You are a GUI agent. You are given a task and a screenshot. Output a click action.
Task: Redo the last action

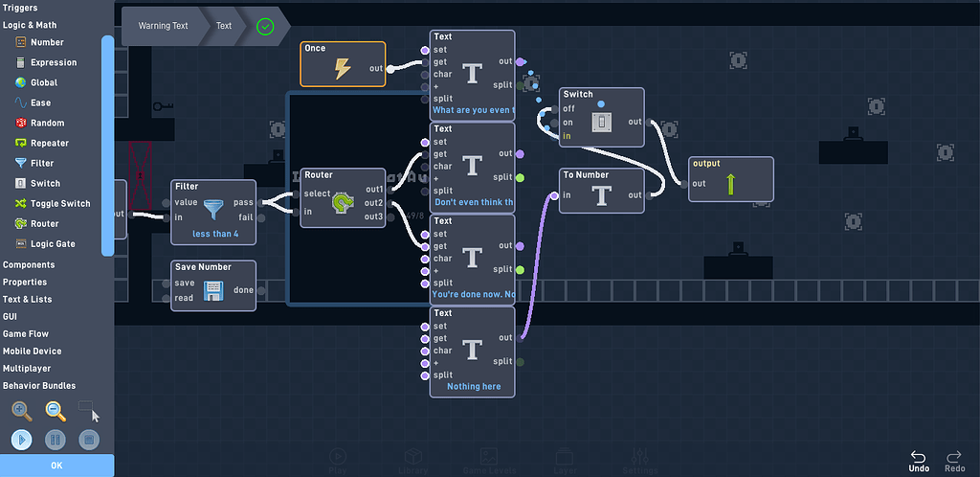(955, 462)
